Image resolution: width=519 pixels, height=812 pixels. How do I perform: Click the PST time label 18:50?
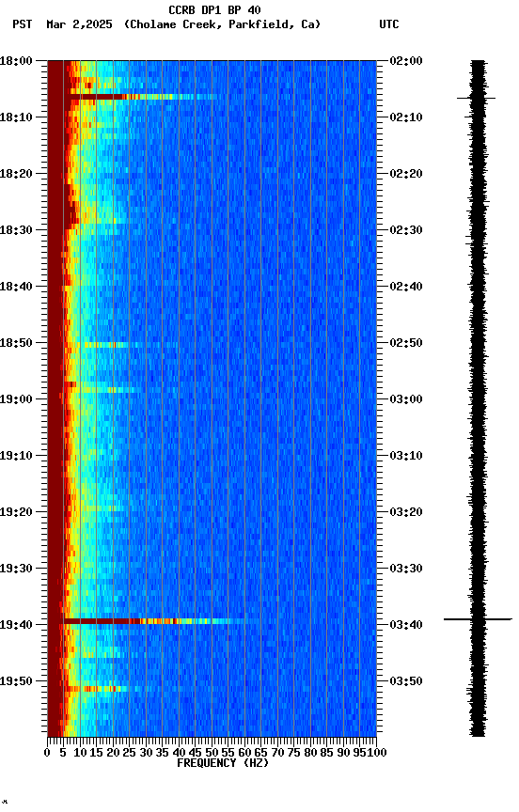tap(16, 343)
